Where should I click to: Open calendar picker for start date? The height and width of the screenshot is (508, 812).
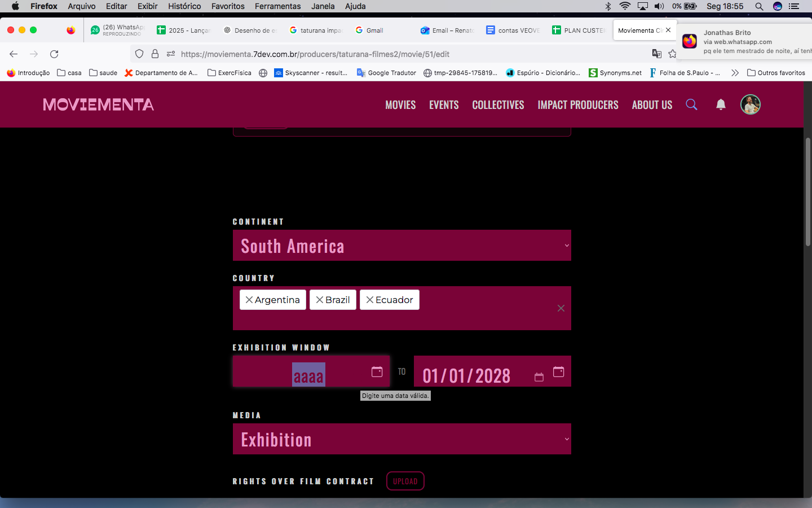click(x=377, y=371)
